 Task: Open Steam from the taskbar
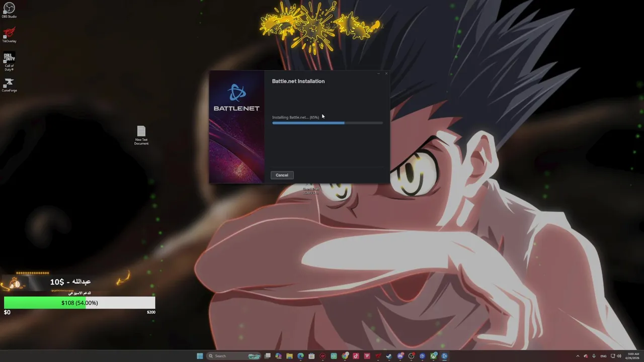[389, 356]
